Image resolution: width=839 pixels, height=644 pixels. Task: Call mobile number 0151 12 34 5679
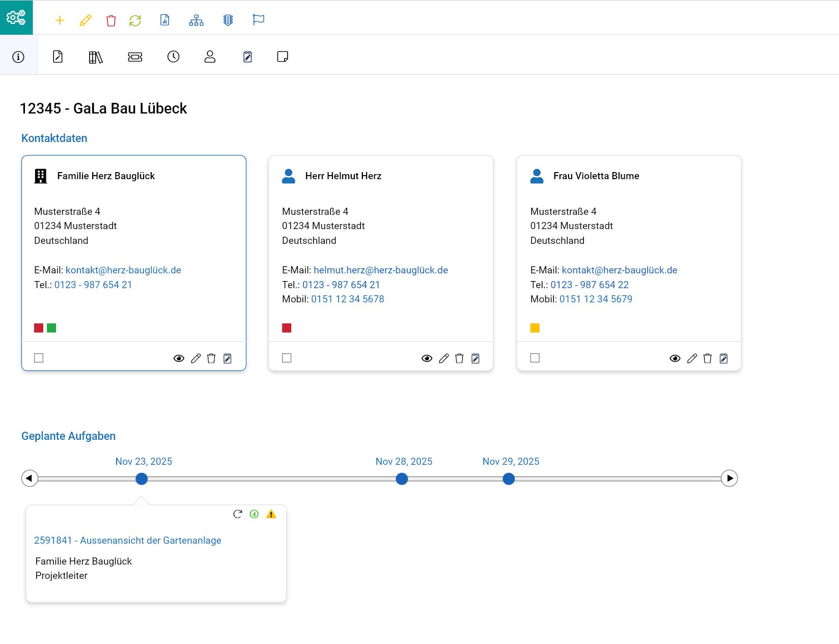[x=596, y=299]
